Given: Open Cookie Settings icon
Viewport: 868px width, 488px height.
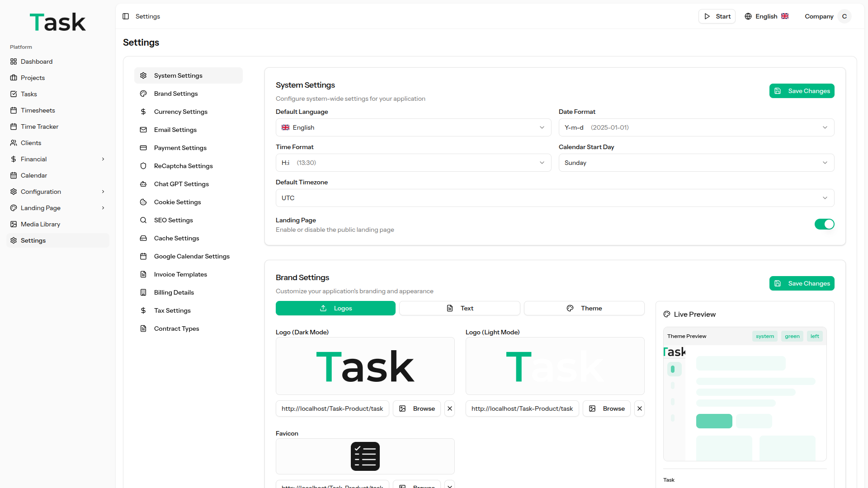Looking at the screenshot, I should coord(143,202).
